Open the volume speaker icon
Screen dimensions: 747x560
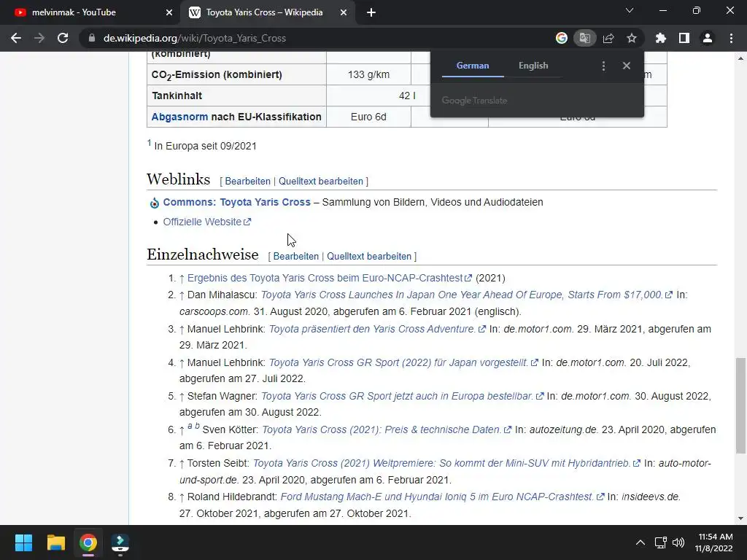(678, 542)
